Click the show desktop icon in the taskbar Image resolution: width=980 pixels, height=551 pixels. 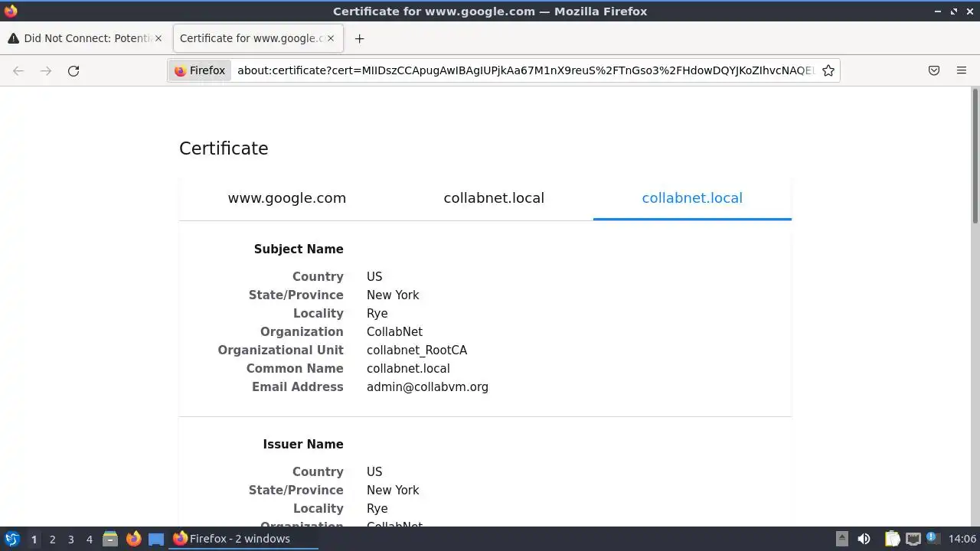click(156, 539)
